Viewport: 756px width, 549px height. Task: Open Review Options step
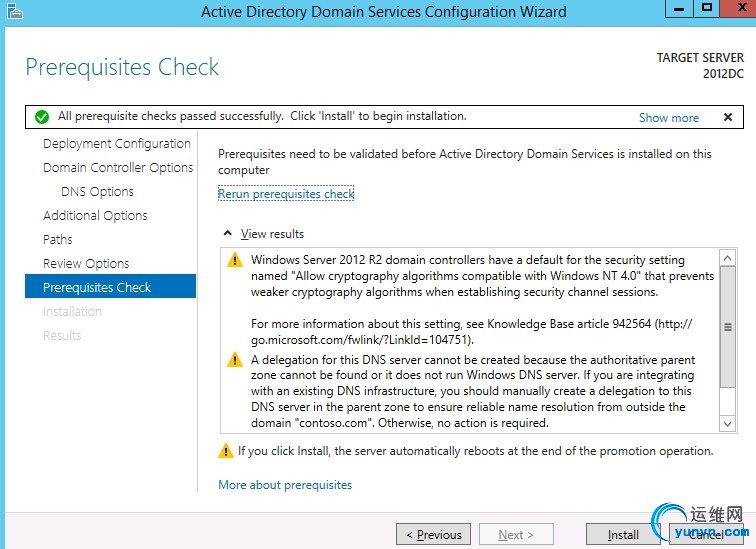click(86, 264)
